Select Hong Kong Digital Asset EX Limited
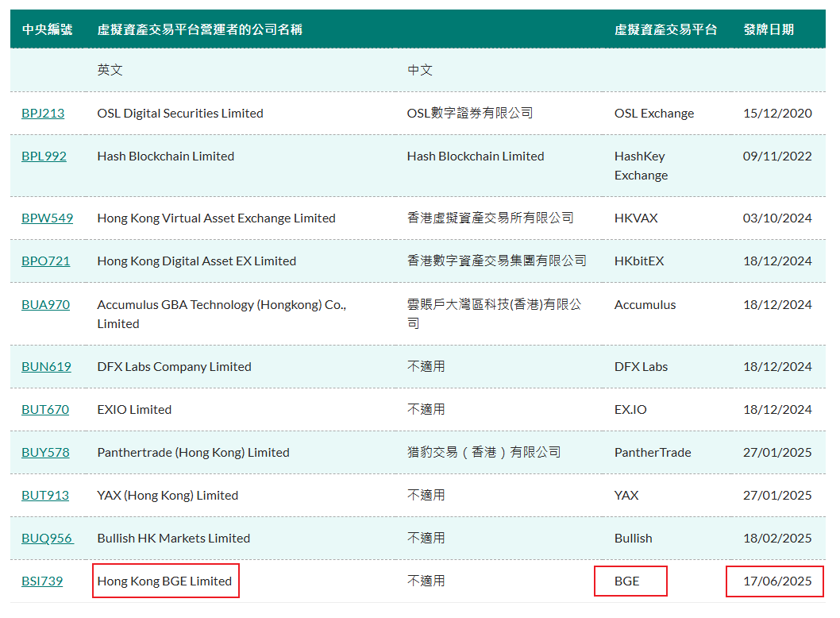Screen dimensions: 840x618 197,261
